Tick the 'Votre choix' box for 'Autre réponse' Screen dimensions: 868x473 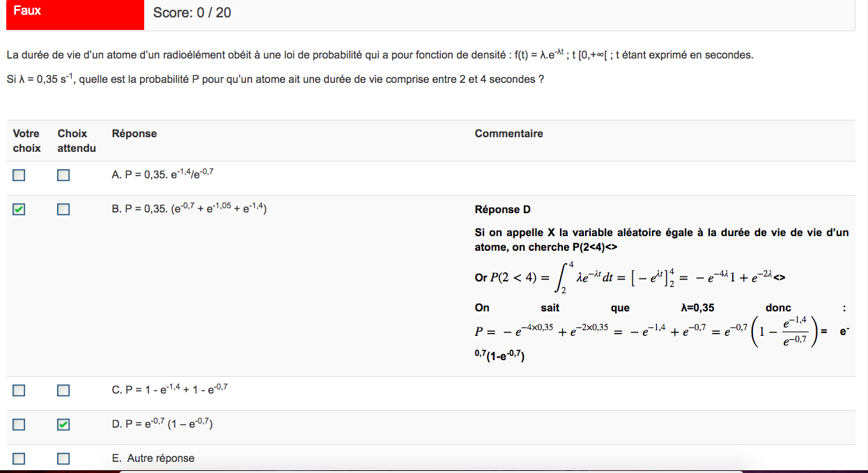tap(19, 458)
